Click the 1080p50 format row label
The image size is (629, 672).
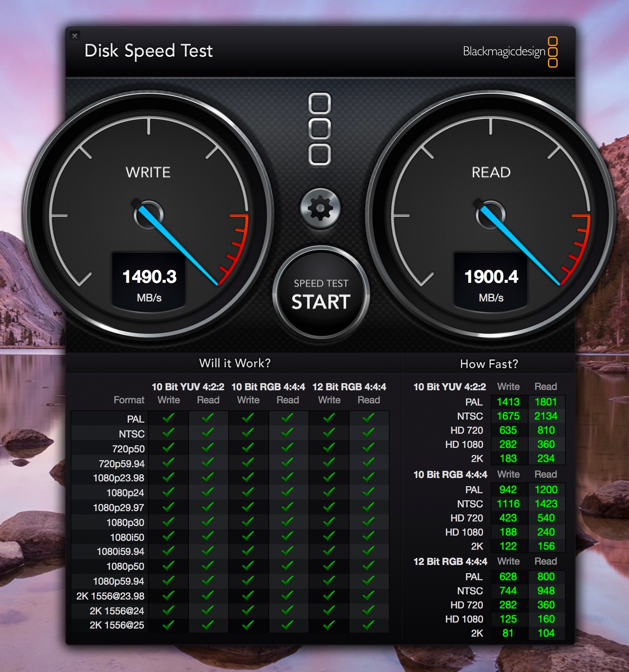(125, 566)
